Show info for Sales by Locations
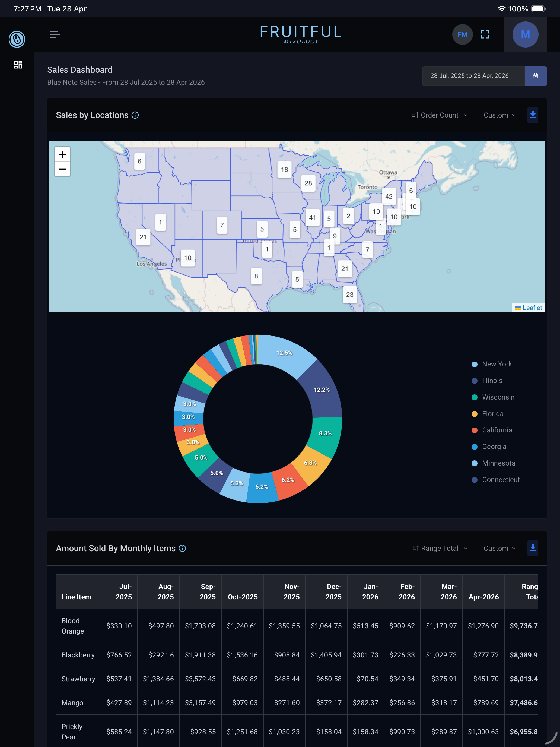The image size is (560, 747). coord(135,115)
